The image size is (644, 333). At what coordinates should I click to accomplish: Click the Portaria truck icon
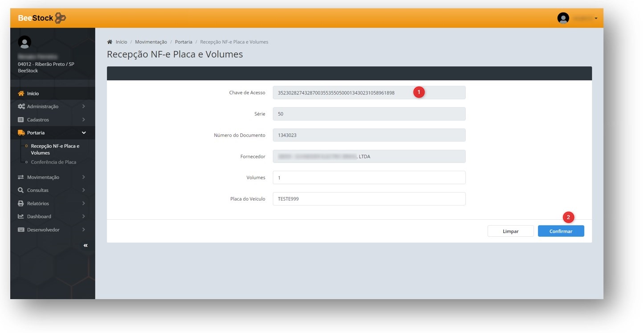click(21, 133)
